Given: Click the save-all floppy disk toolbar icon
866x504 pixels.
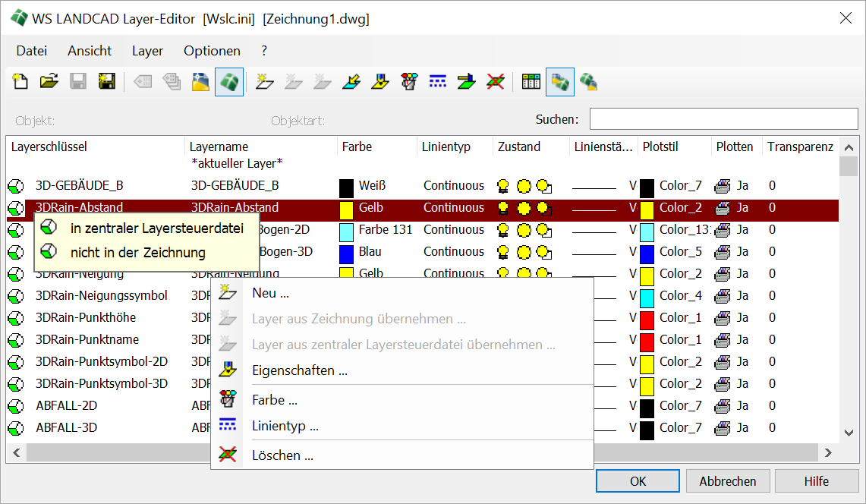Looking at the screenshot, I should pos(106,82).
